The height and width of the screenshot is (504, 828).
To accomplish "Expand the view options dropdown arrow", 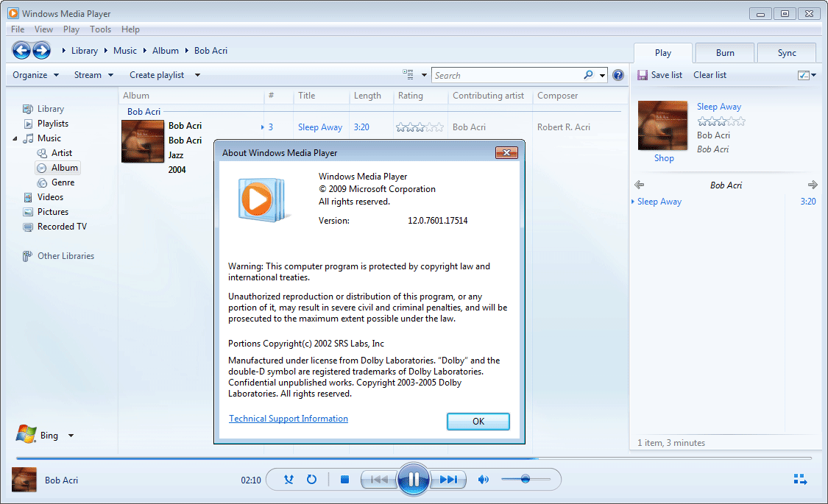I will pos(424,75).
